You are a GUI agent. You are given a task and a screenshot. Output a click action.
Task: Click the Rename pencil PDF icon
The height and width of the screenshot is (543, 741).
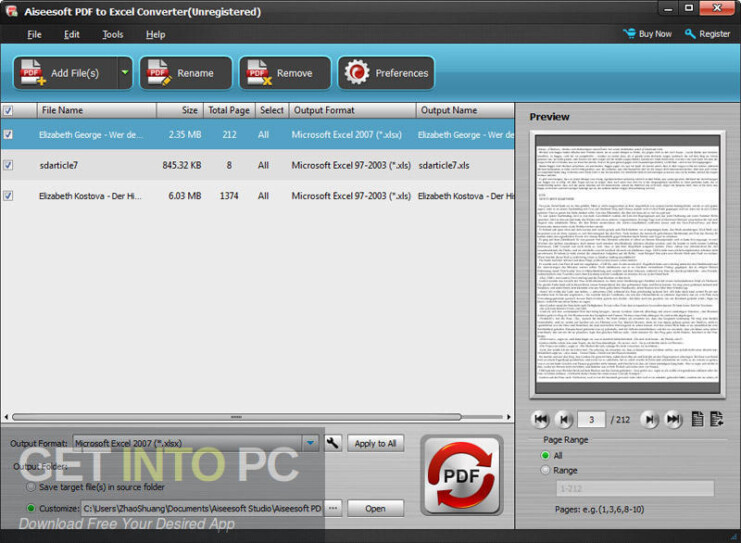coord(159,72)
